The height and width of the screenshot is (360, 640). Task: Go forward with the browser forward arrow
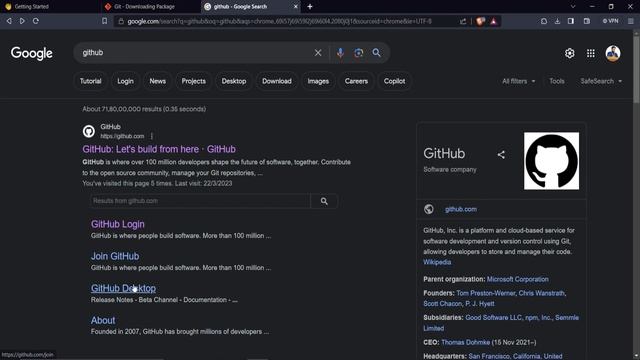coord(22,21)
